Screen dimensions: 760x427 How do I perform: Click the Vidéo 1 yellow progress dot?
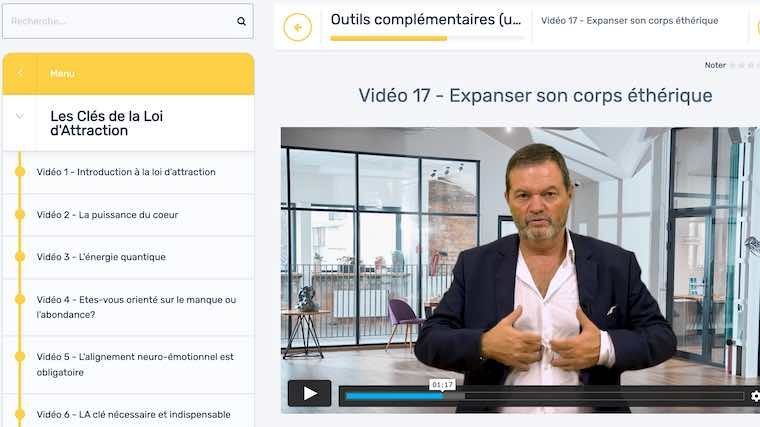(20, 172)
